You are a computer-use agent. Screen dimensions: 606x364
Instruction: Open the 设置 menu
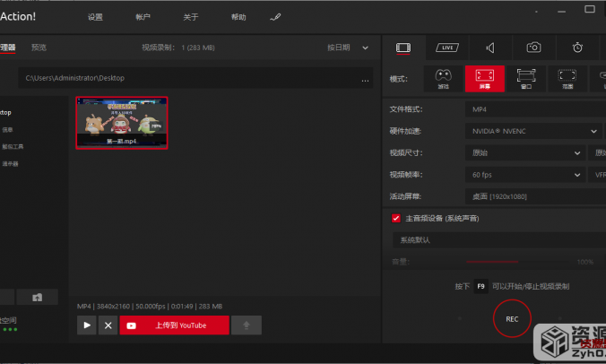pyautogui.click(x=95, y=17)
